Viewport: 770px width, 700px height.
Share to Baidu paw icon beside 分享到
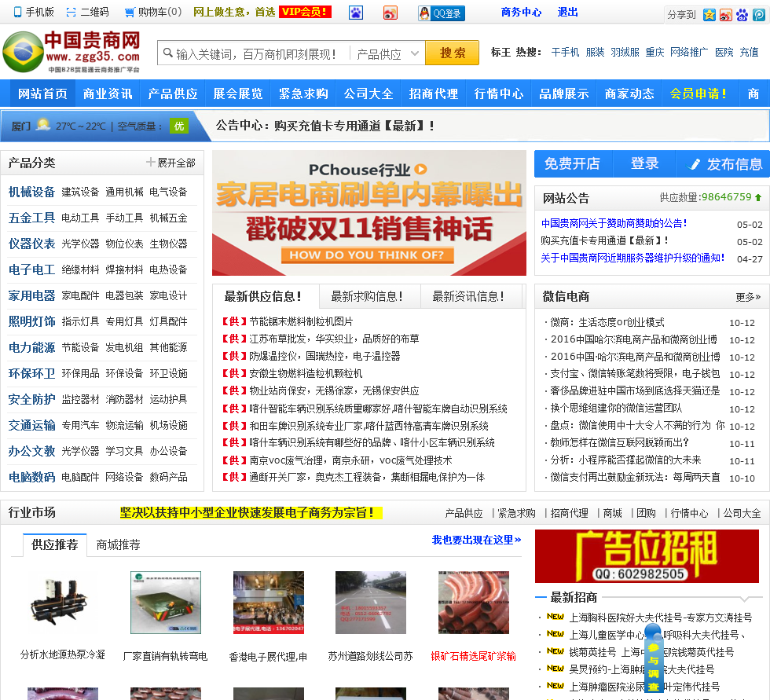click(x=742, y=15)
